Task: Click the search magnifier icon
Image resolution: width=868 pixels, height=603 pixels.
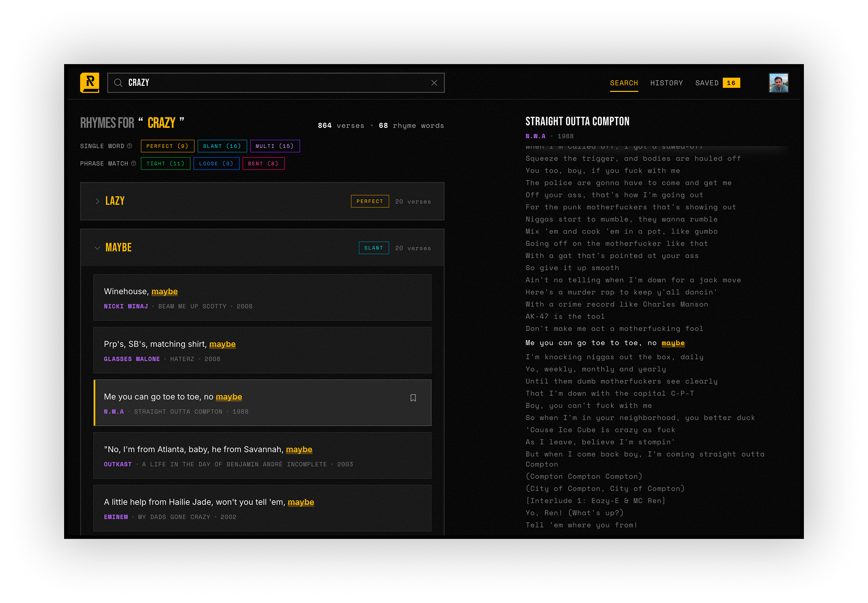Action: (118, 83)
